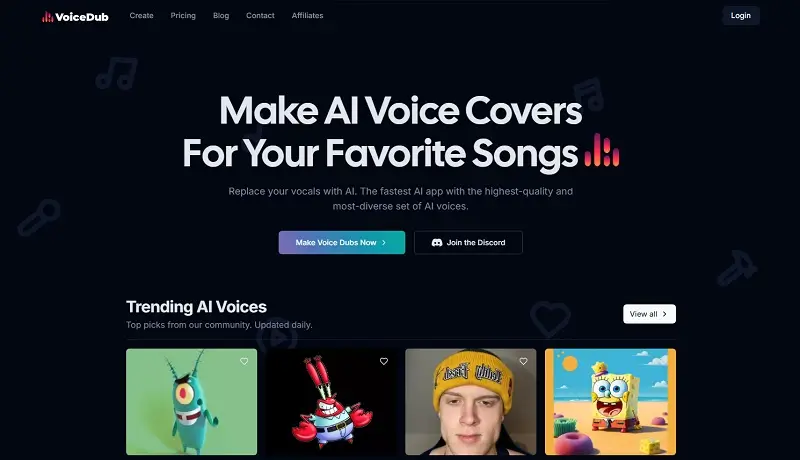Open the Create menu item
Viewport: 800px width, 460px height.
[x=141, y=16]
